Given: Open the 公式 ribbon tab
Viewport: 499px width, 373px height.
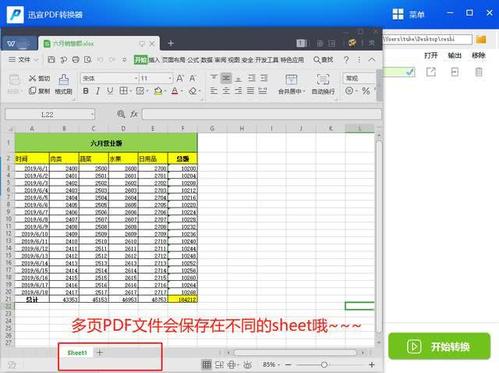Looking at the screenshot, I should pos(193,60).
